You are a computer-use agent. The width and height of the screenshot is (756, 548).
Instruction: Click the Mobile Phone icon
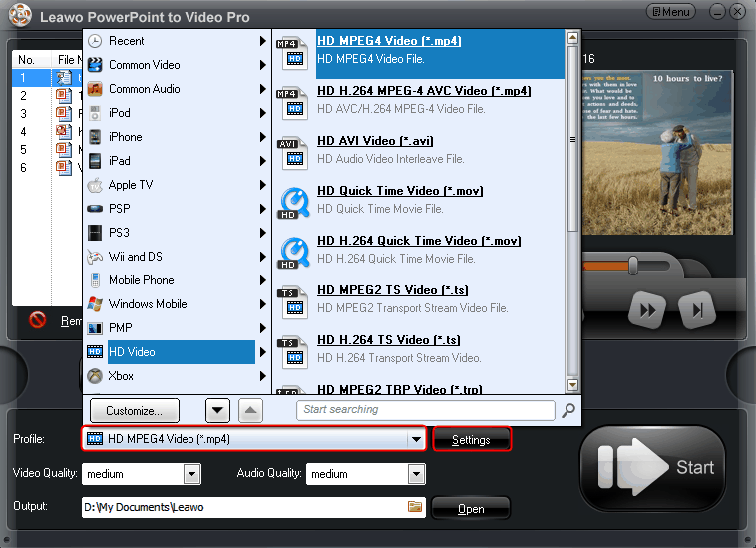(x=95, y=280)
